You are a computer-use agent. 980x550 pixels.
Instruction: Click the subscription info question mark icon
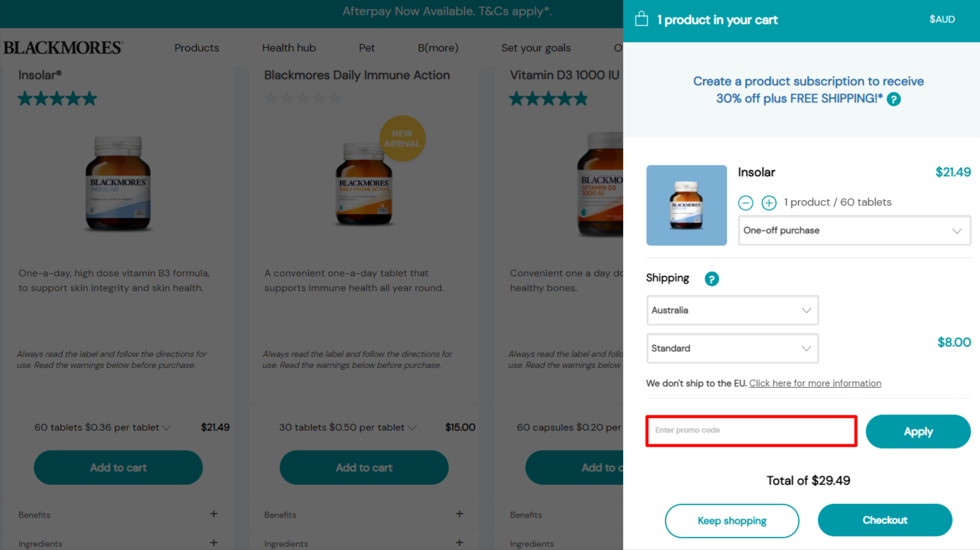coord(894,100)
